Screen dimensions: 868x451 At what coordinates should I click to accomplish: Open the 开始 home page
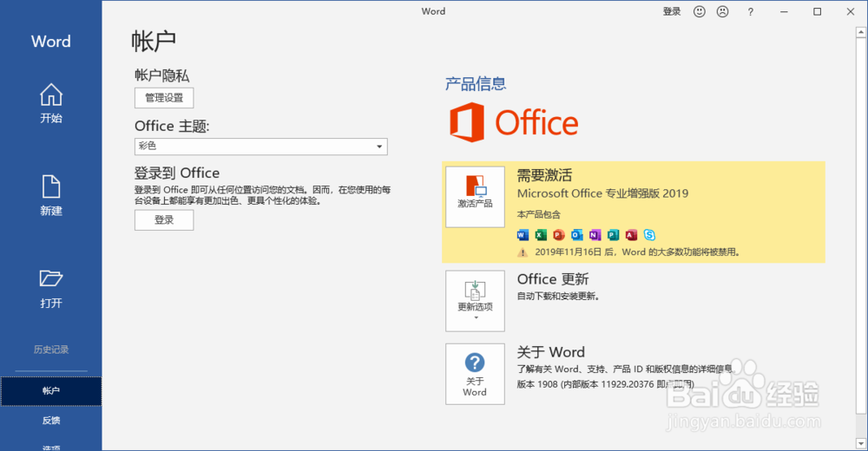pyautogui.click(x=51, y=103)
